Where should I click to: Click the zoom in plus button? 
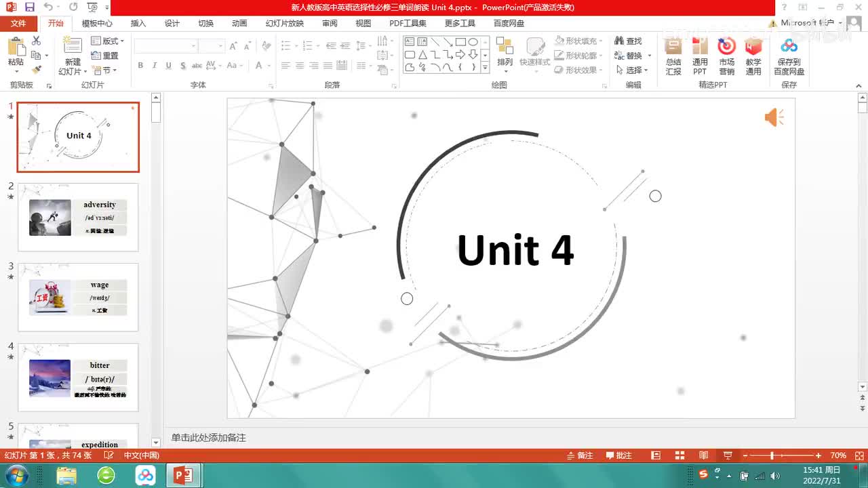(818, 455)
